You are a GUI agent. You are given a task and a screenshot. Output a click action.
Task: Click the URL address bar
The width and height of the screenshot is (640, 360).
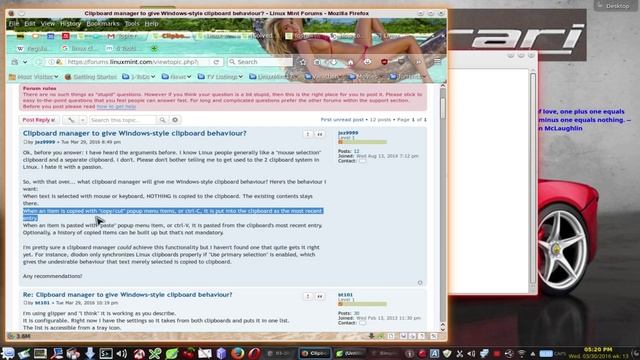pos(133,62)
